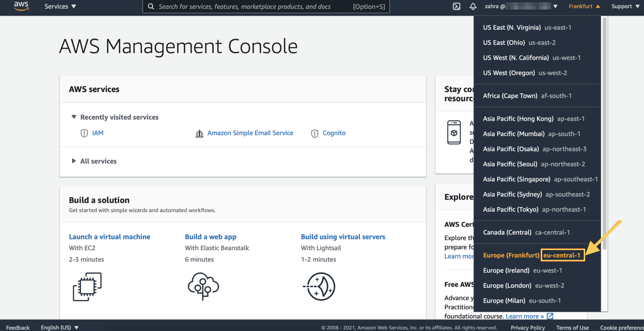Click the EC2 virtual machine illustration
The width and height of the screenshot is (644, 331).
[x=87, y=287]
